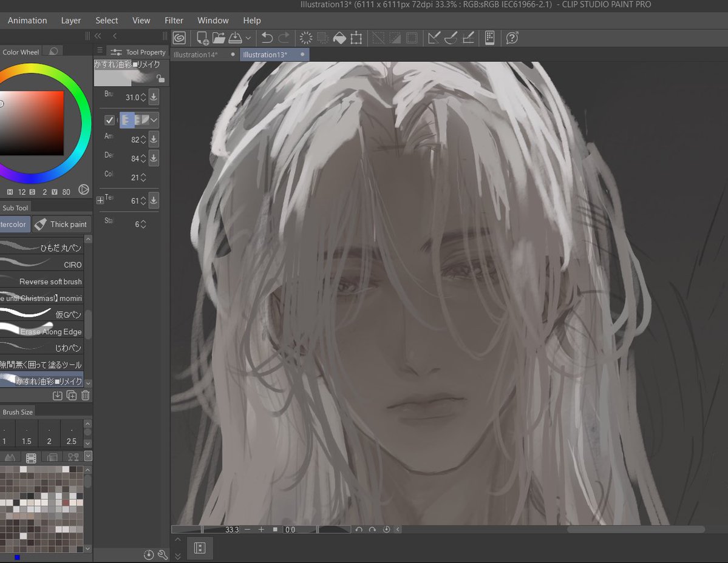Click the Clear (dotted circle) icon
This screenshot has height=563, width=728.
[306, 38]
